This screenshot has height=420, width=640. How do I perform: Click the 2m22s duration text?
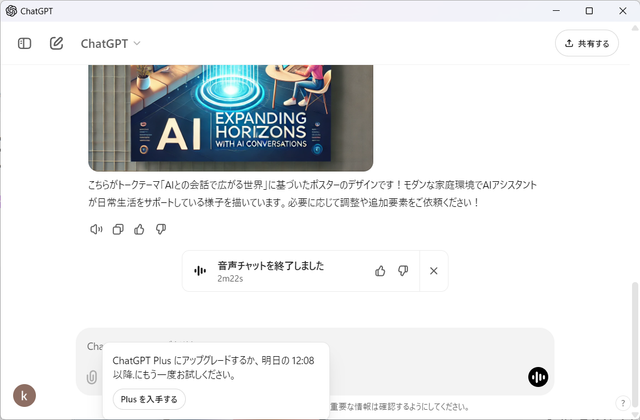230,279
